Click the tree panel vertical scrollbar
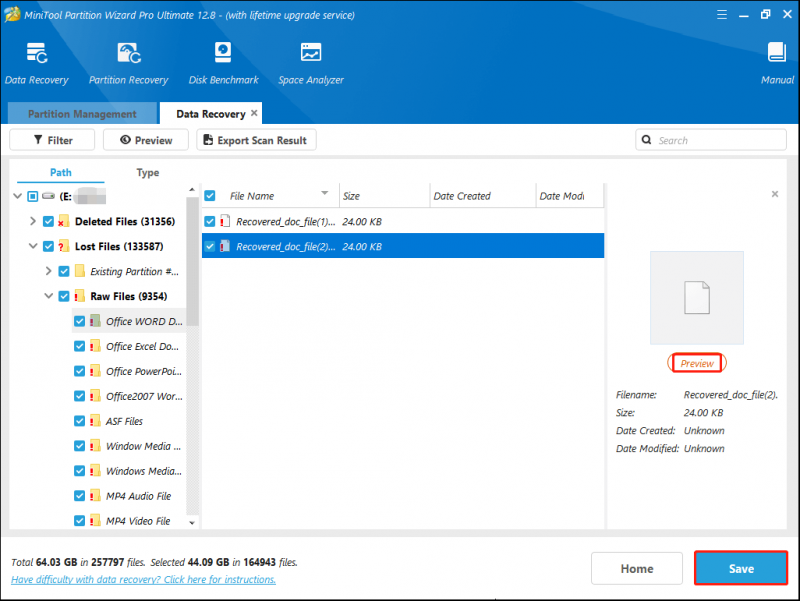The image size is (800, 601). (192, 261)
